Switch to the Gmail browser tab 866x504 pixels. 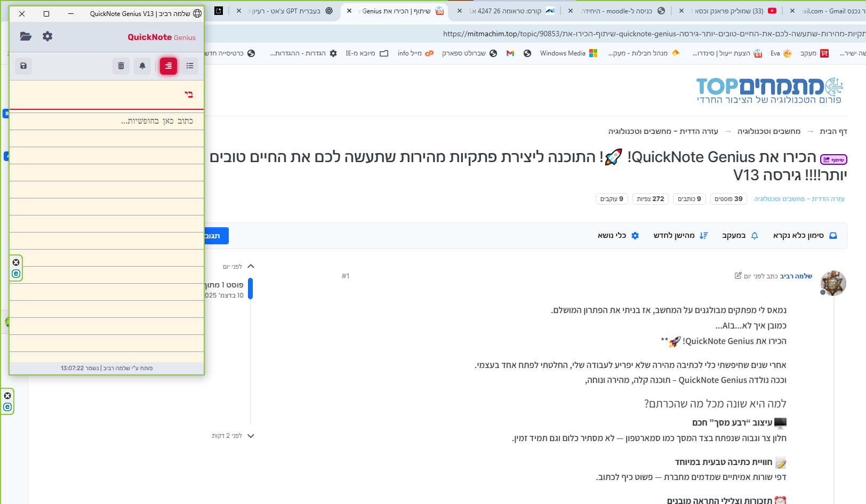(832, 11)
